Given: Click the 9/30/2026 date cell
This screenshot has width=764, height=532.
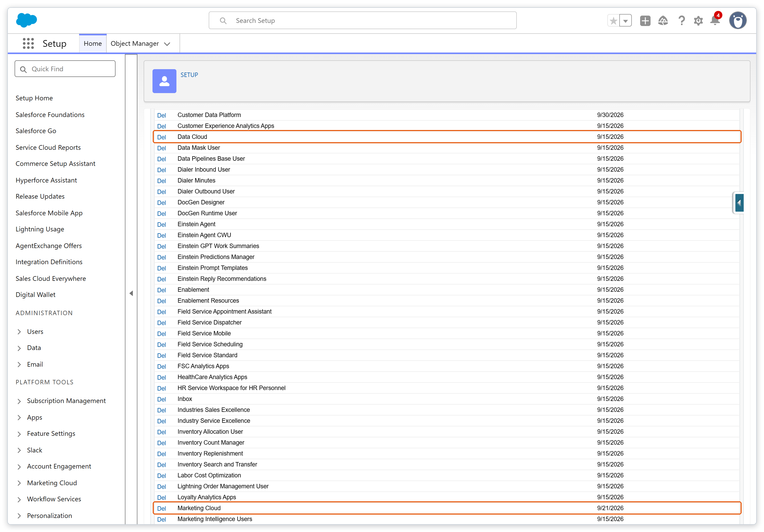Looking at the screenshot, I should [610, 115].
